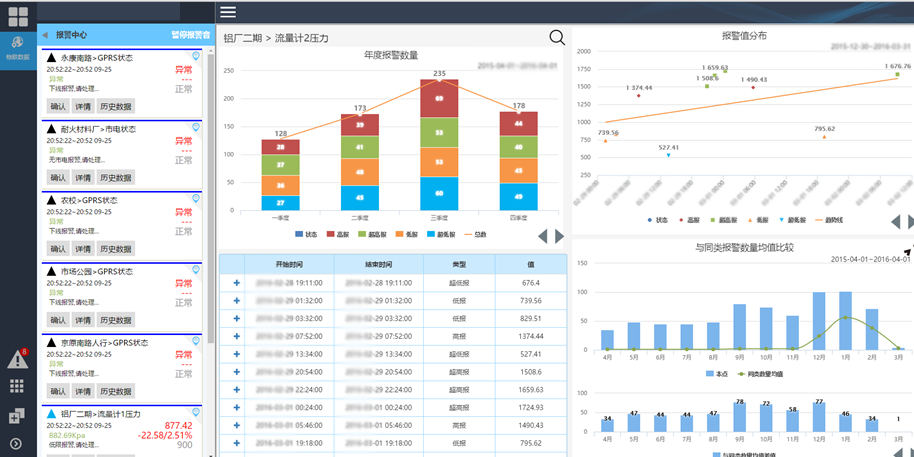Go to next page of yearly chart
Image resolution: width=914 pixels, height=457 pixels.
click(559, 236)
